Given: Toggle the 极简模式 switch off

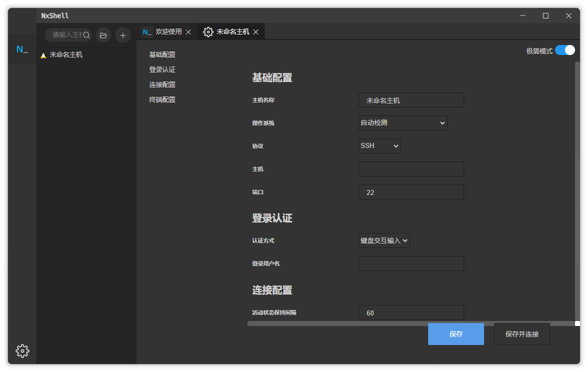Looking at the screenshot, I should click(565, 50).
